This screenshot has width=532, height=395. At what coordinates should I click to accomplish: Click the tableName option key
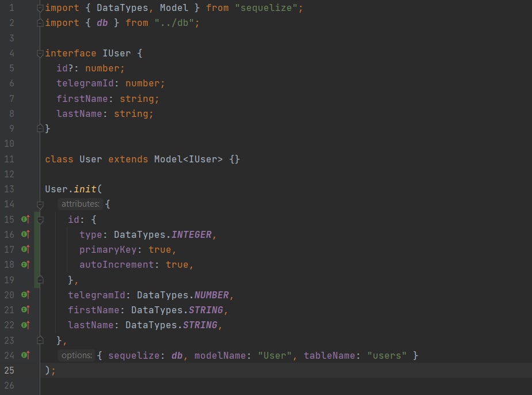(x=329, y=355)
